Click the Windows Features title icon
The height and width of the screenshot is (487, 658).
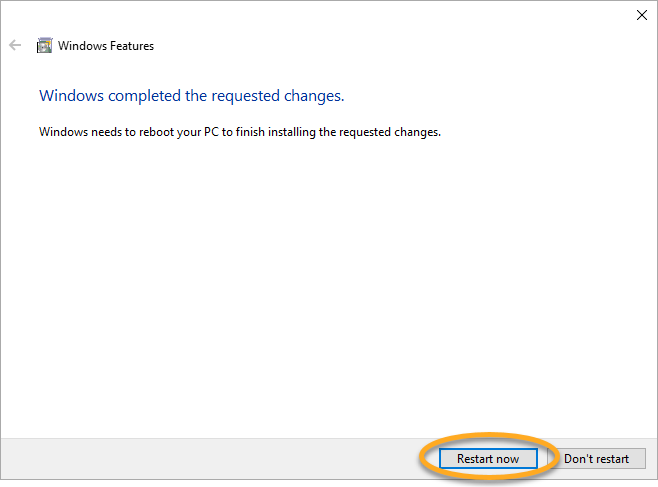pyautogui.click(x=44, y=45)
